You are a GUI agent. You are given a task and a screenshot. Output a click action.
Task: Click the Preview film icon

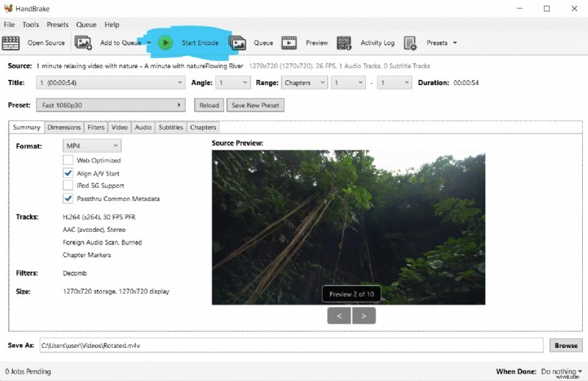coord(289,43)
